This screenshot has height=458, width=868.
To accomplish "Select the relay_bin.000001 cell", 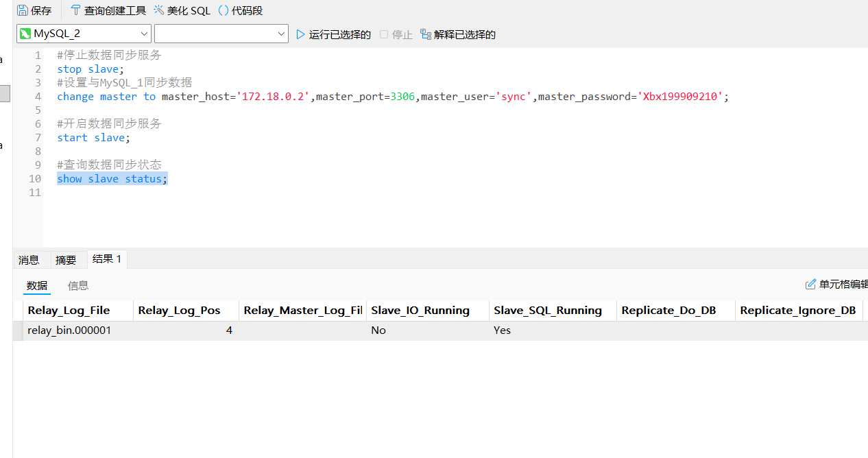I will 69,330.
